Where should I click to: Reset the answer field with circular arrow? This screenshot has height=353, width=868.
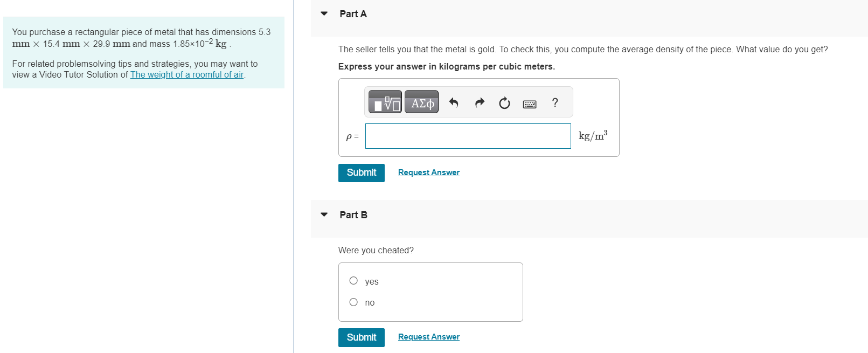(504, 102)
